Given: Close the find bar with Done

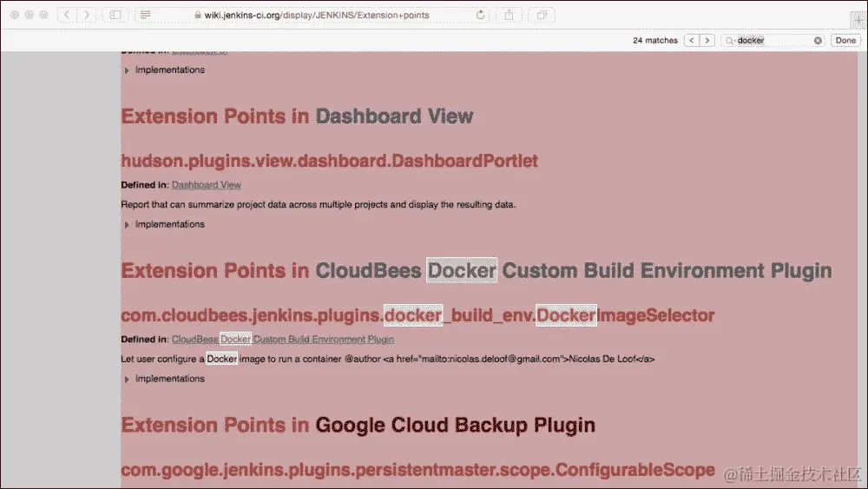Looking at the screenshot, I should coord(845,41).
